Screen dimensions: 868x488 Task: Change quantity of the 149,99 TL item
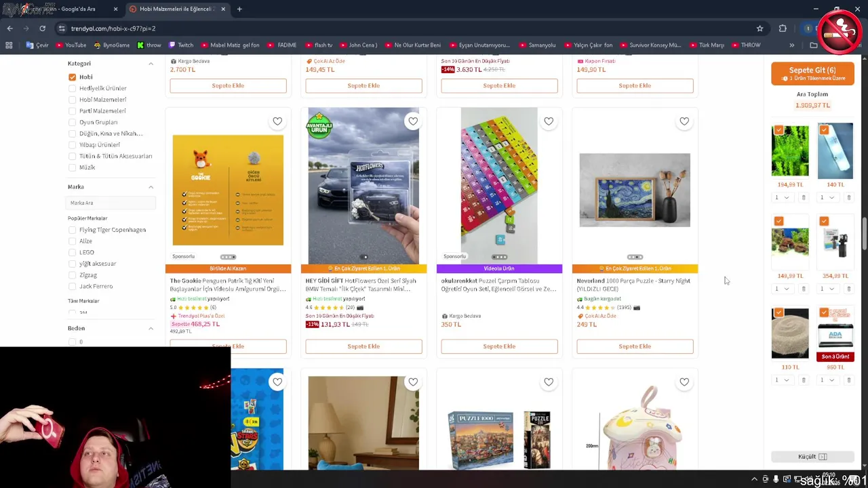tap(782, 289)
